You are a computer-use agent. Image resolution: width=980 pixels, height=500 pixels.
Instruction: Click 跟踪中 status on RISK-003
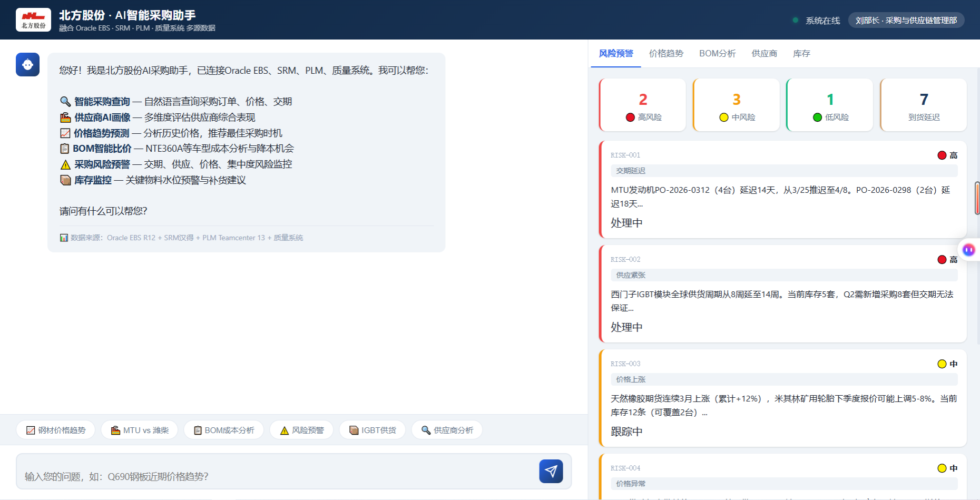click(x=626, y=432)
